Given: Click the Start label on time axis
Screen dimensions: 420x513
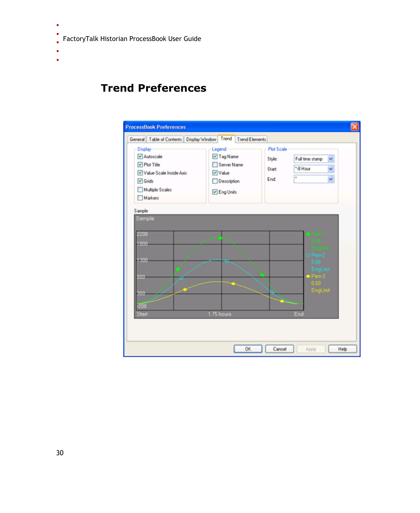Looking at the screenshot, I should [142, 314].
